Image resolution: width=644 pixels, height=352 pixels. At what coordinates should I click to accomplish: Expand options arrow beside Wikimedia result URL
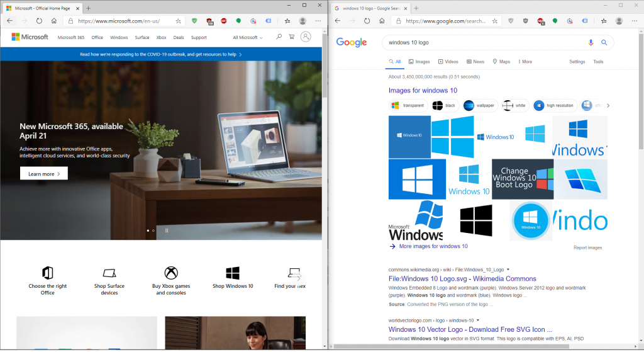click(x=508, y=270)
